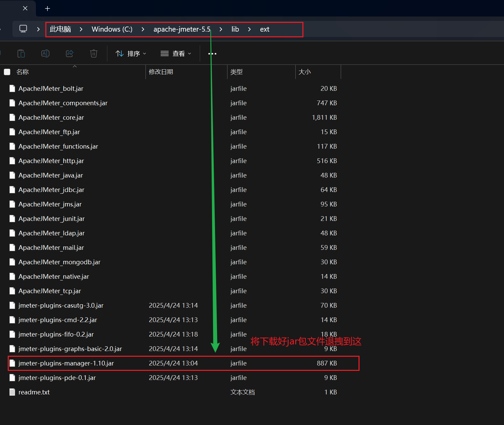
Task: Click file icon of jmeter-plugins-pde-0.1.jar
Action: point(12,378)
